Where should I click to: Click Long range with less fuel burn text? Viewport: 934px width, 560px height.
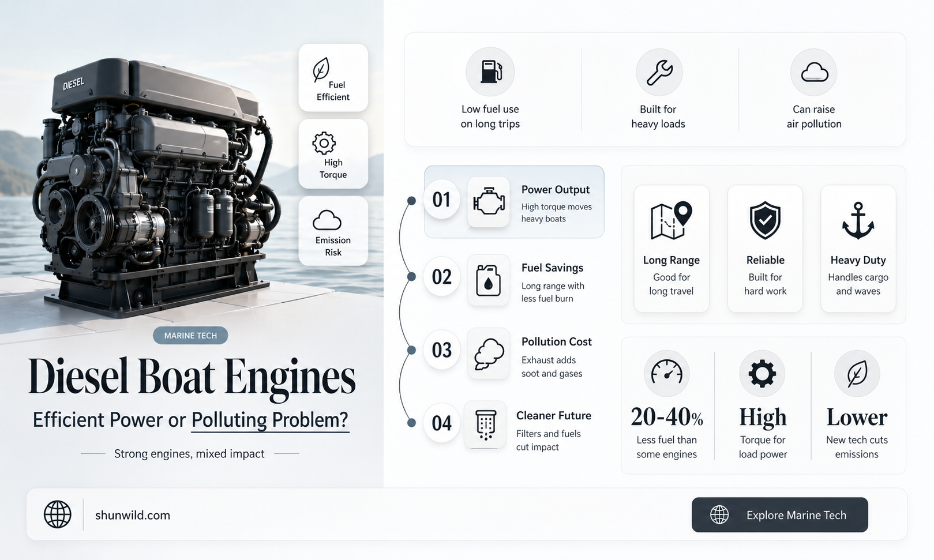point(553,292)
